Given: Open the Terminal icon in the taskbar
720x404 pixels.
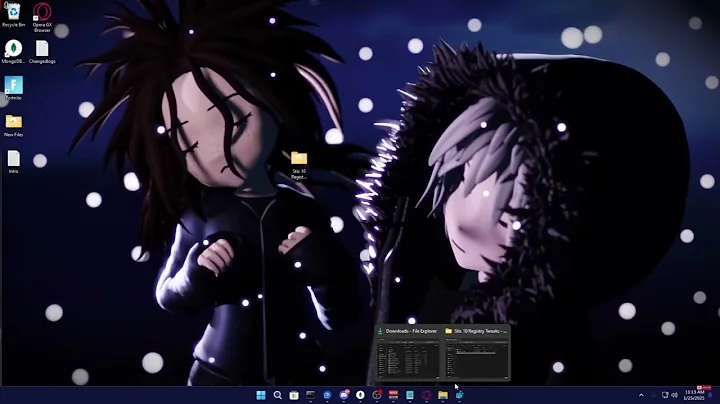Looking at the screenshot, I should tap(310, 395).
